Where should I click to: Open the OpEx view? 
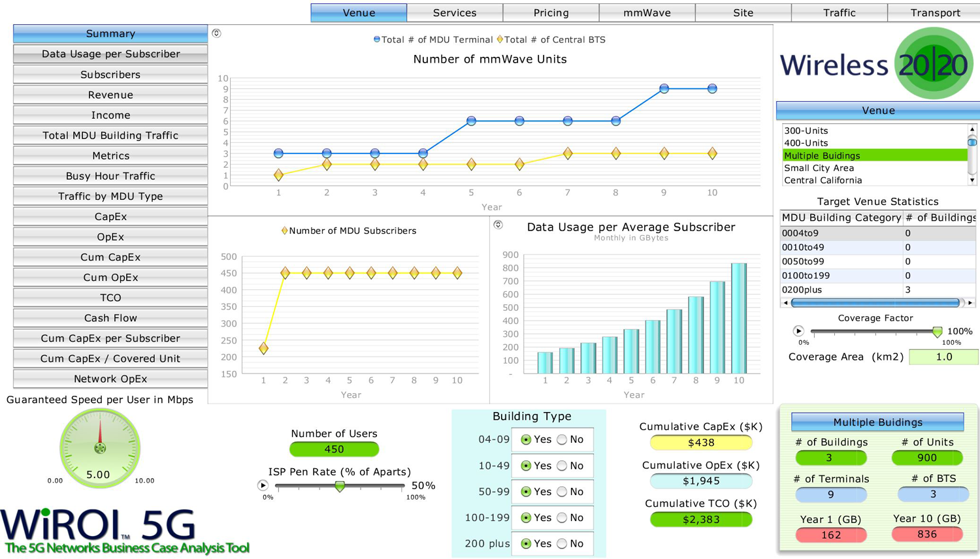(x=110, y=236)
